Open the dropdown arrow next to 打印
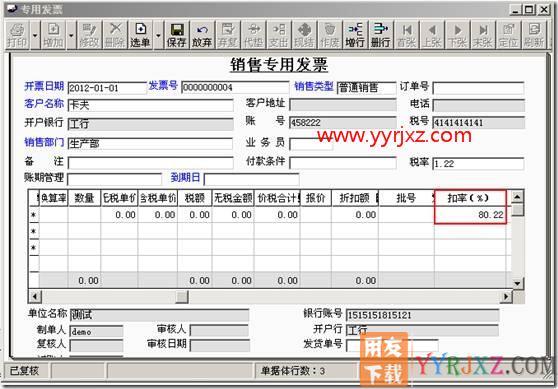 coord(35,35)
